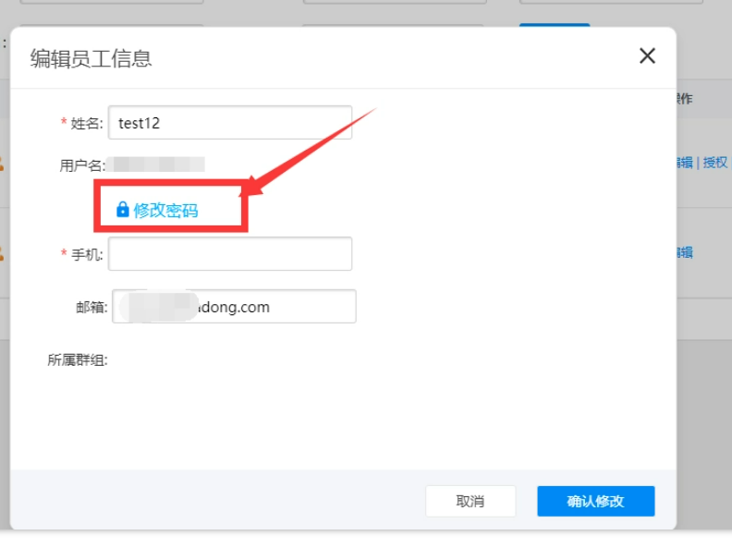The width and height of the screenshot is (732, 560).
Task: Focus the 姓名 field containing test12
Action: coord(229,123)
